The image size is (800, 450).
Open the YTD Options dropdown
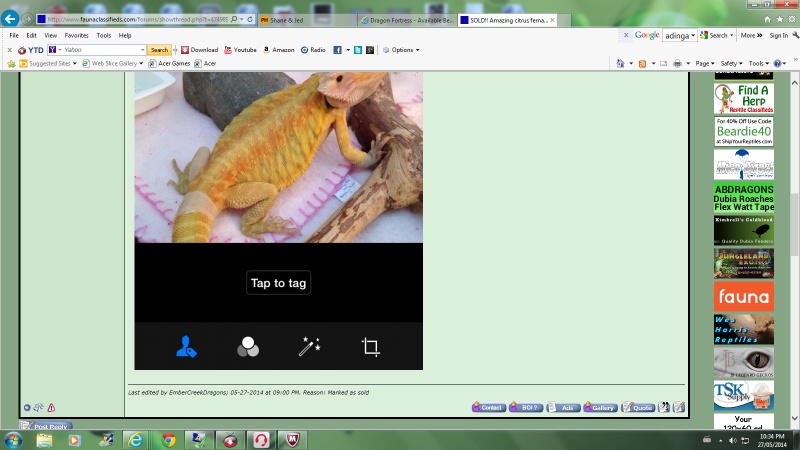(x=401, y=50)
